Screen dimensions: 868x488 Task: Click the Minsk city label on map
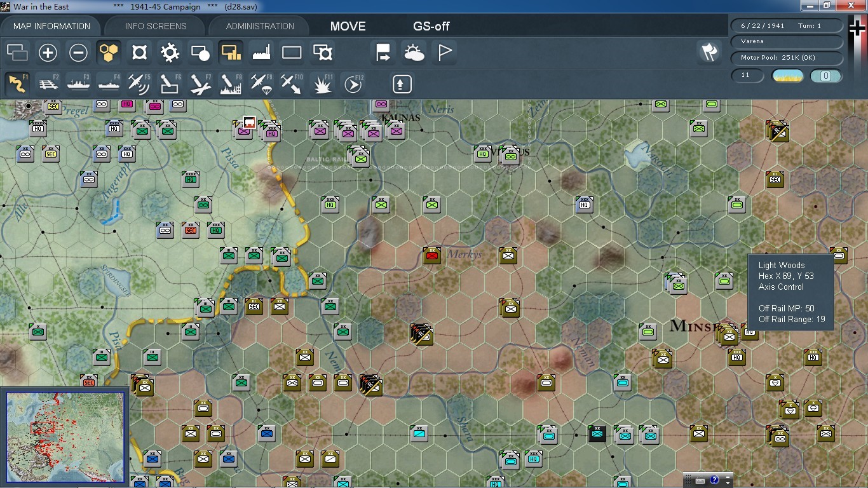pos(695,326)
